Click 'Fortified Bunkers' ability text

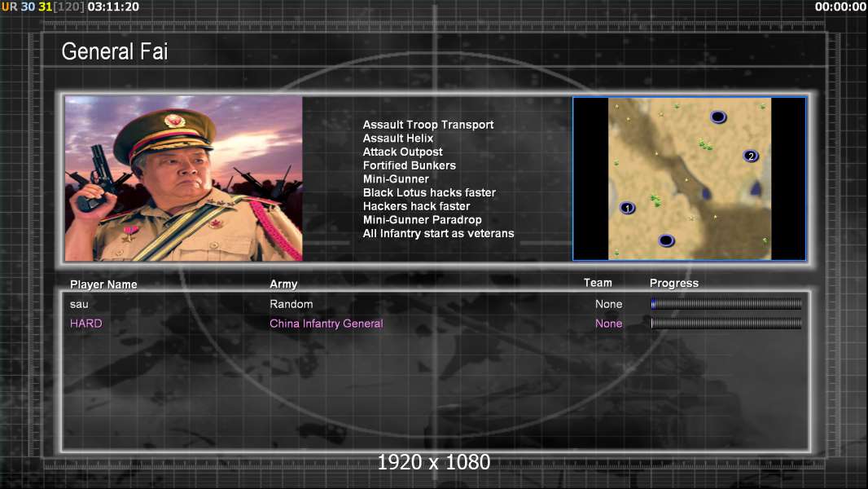(x=409, y=165)
